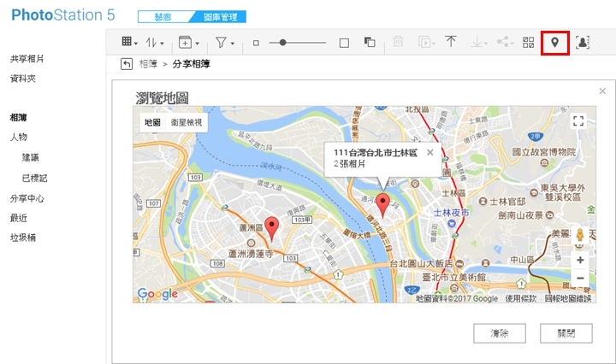The height and width of the screenshot is (364, 616).
Task: Click the 清除 button
Action: tap(500, 333)
